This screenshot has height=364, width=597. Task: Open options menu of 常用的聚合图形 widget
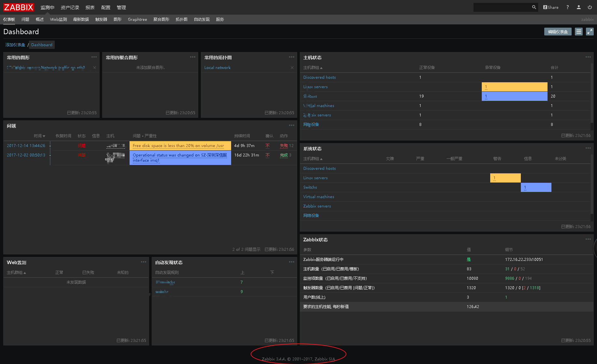point(193,57)
